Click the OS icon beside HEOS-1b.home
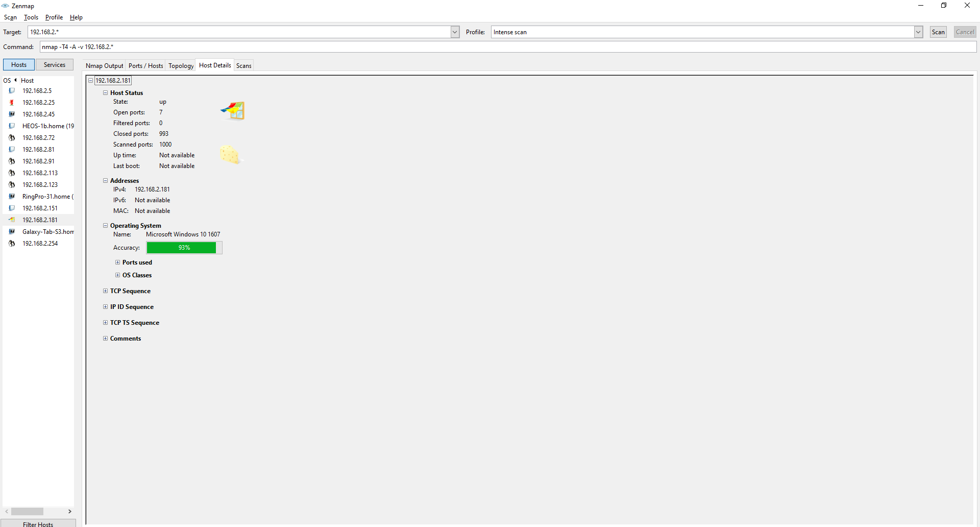Viewport: 980px width, 527px height. (x=12, y=126)
